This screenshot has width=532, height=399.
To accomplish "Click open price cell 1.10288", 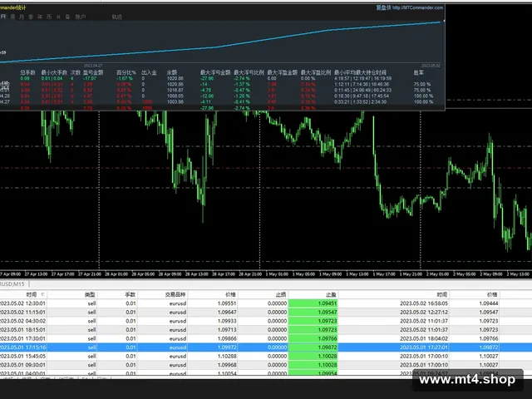I will [x=227, y=357].
